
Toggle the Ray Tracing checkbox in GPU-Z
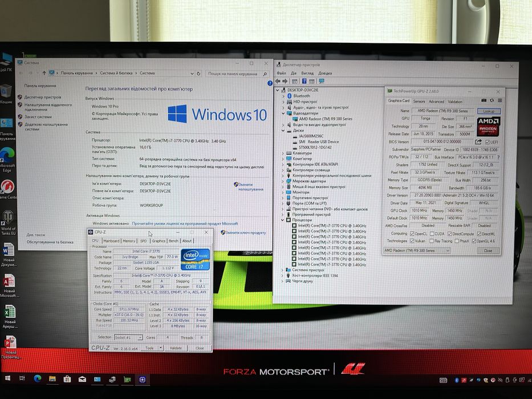click(431, 241)
